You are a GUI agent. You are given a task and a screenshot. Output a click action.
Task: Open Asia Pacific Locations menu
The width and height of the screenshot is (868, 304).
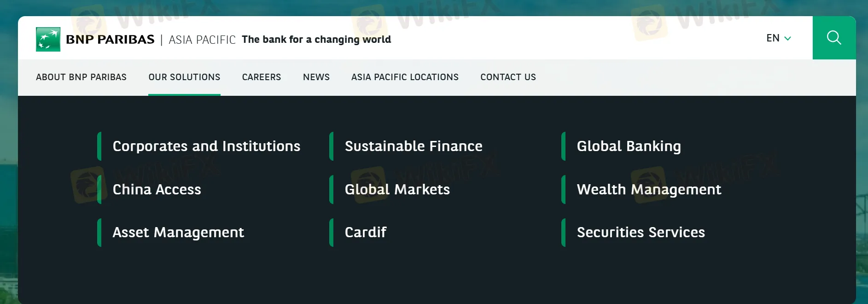pos(405,77)
